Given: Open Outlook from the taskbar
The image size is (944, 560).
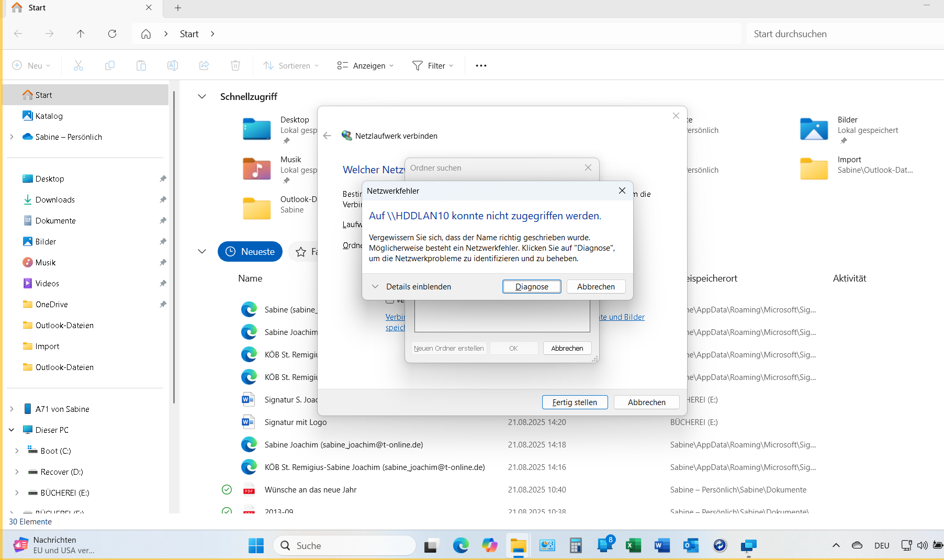Looking at the screenshot, I should [691, 545].
